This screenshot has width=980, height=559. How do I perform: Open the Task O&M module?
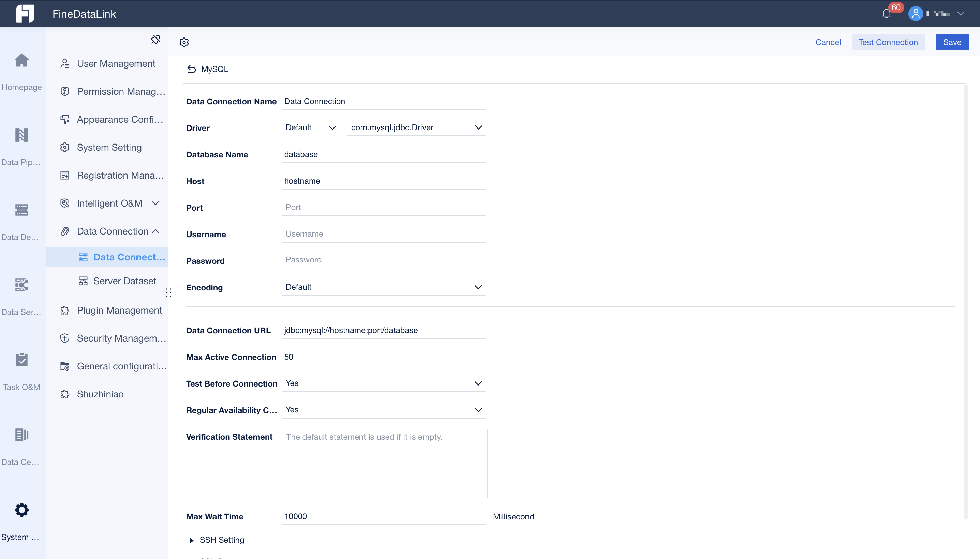[x=22, y=371]
